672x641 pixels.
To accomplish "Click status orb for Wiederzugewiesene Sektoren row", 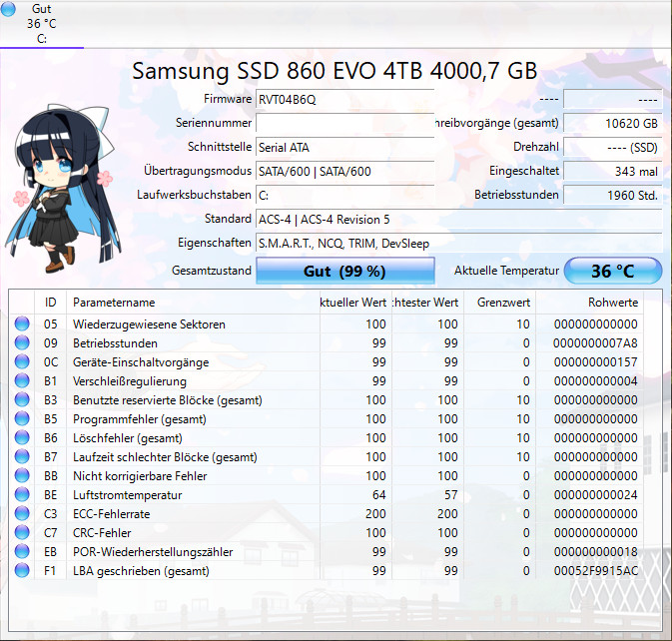I will [22, 324].
